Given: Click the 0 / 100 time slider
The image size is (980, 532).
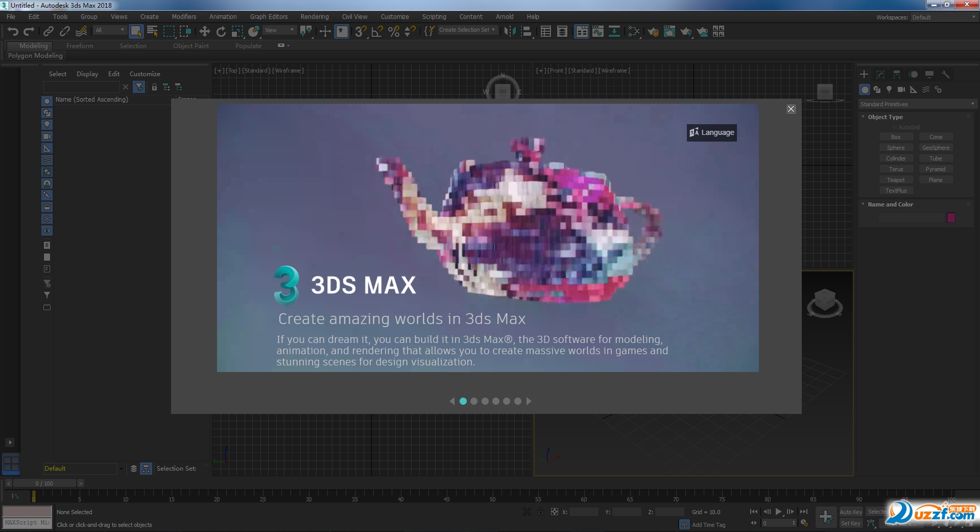Looking at the screenshot, I should (x=44, y=483).
